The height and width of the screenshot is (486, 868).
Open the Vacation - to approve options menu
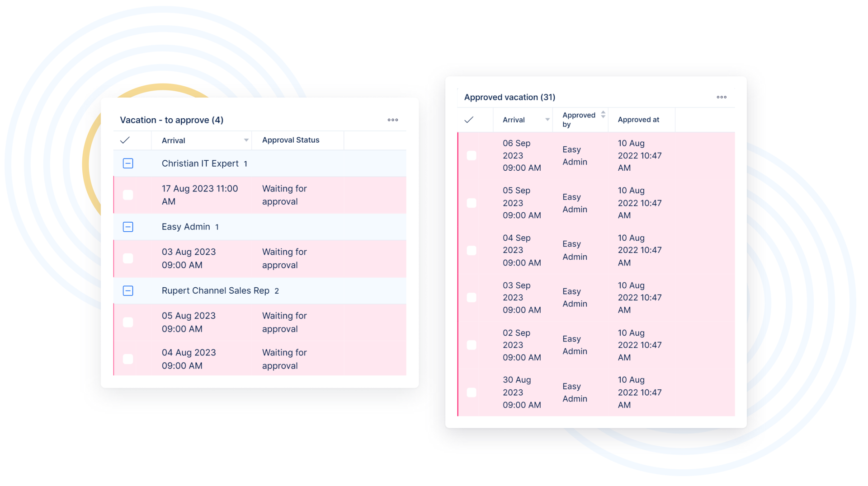(392, 120)
